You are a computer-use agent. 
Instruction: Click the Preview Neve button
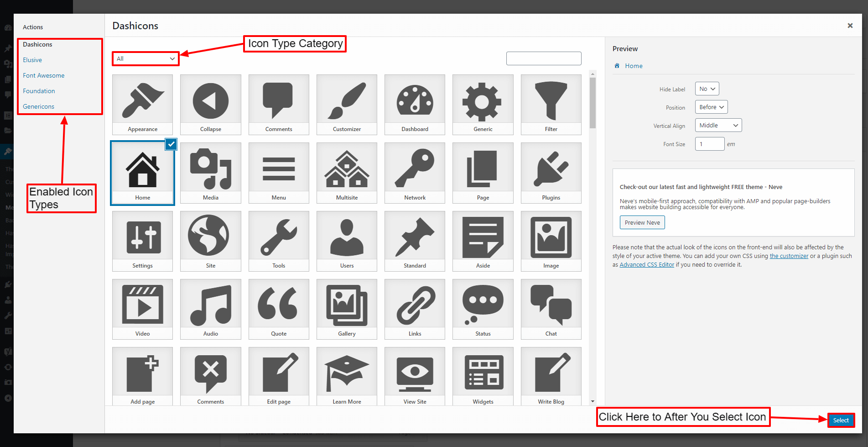(642, 222)
